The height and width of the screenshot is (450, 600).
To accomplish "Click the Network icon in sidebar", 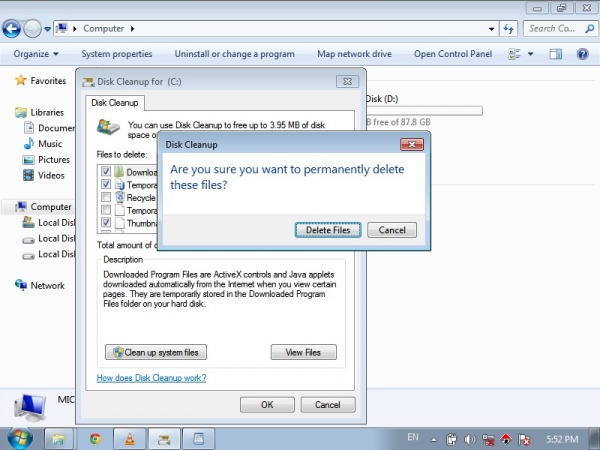I will [x=21, y=285].
